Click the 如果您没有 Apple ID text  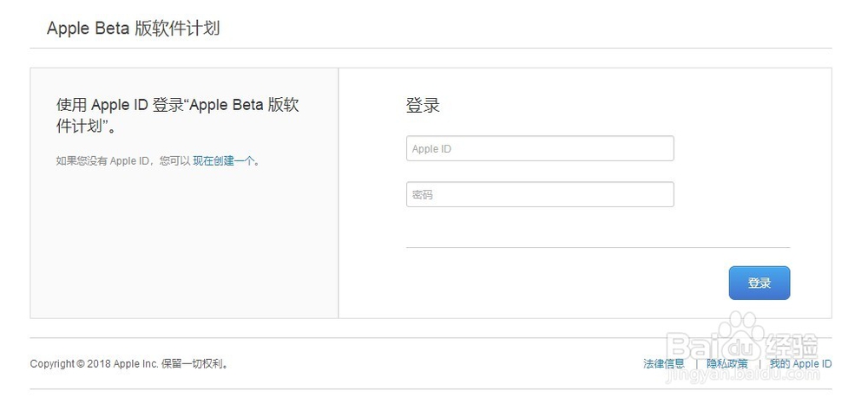122,160
